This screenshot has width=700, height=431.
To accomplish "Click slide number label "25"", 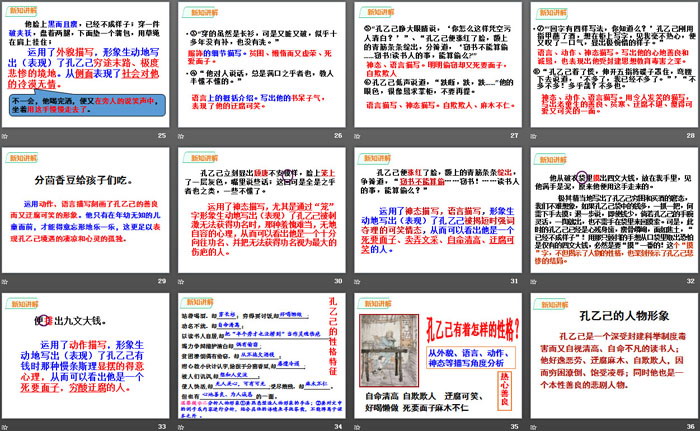I will click(162, 135).
